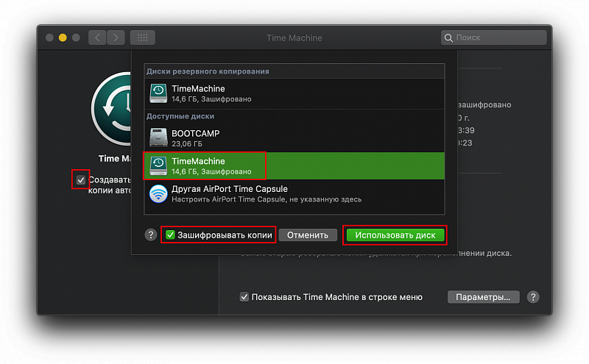Viewport: 589px width, 364px height.
Task: Click the Отменить button
Action: click(308, 235)
